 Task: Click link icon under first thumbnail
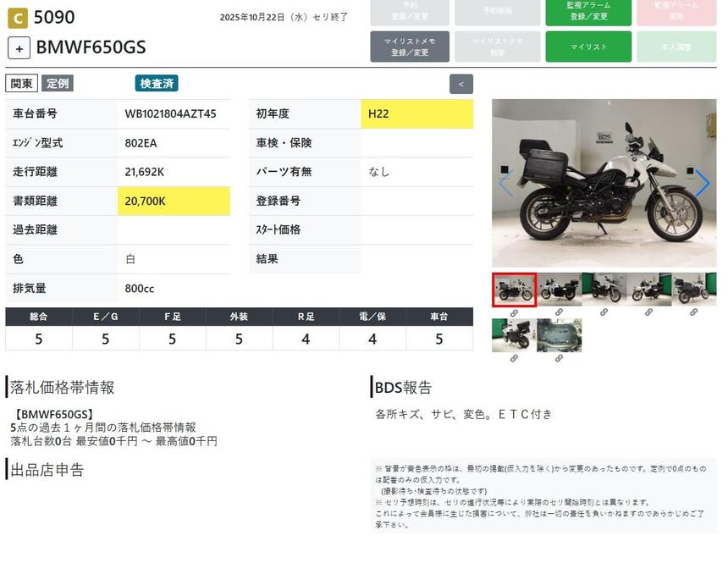514,312
